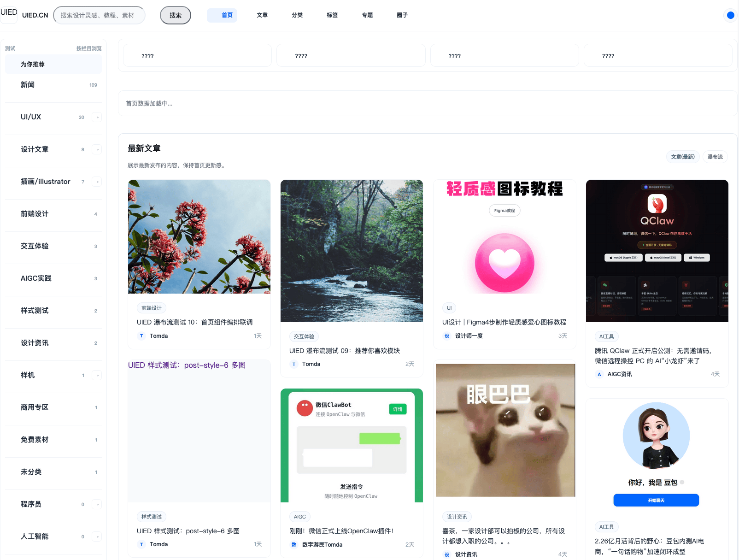The image size is (739, 560).
Task: Click the 搜索 search button
Action: pos(176,15)
